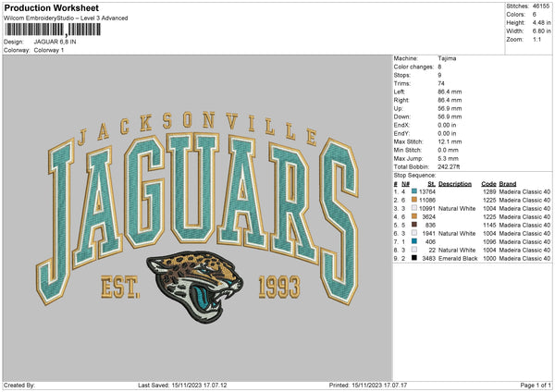Click the jaguar head logo in the design
The image size is (555, 392).
point(195,286)
